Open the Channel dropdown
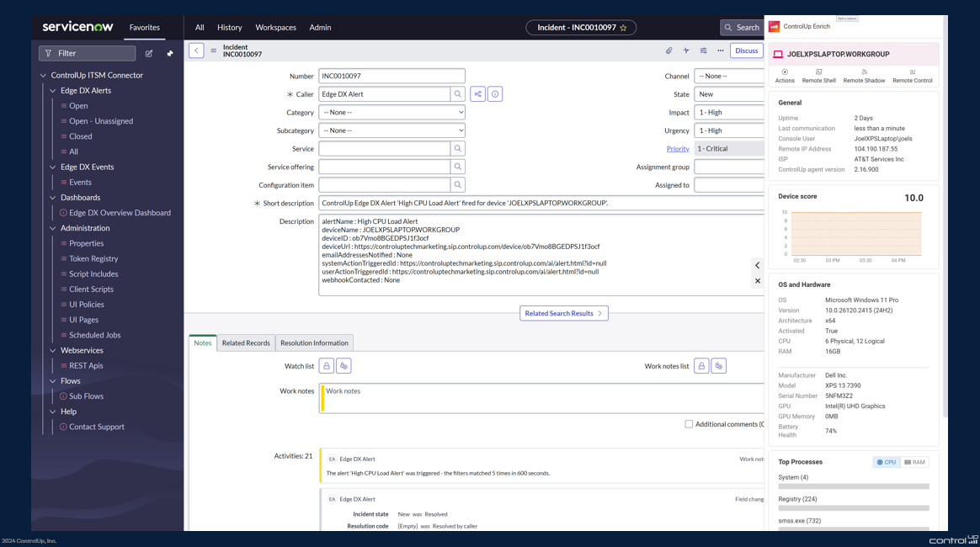This screenshot has width=980, height=547. tap(729, 77)
